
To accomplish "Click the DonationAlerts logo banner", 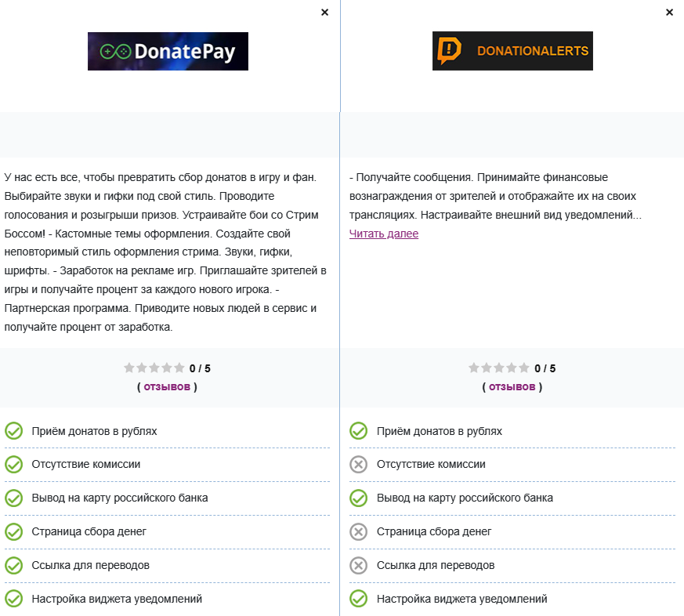I will (x=512, y=51).
